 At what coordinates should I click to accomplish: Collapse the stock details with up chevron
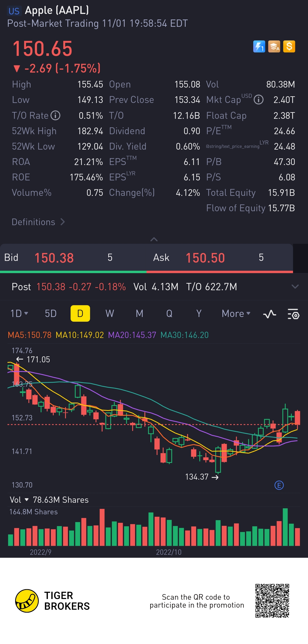[x=154, y=239]
